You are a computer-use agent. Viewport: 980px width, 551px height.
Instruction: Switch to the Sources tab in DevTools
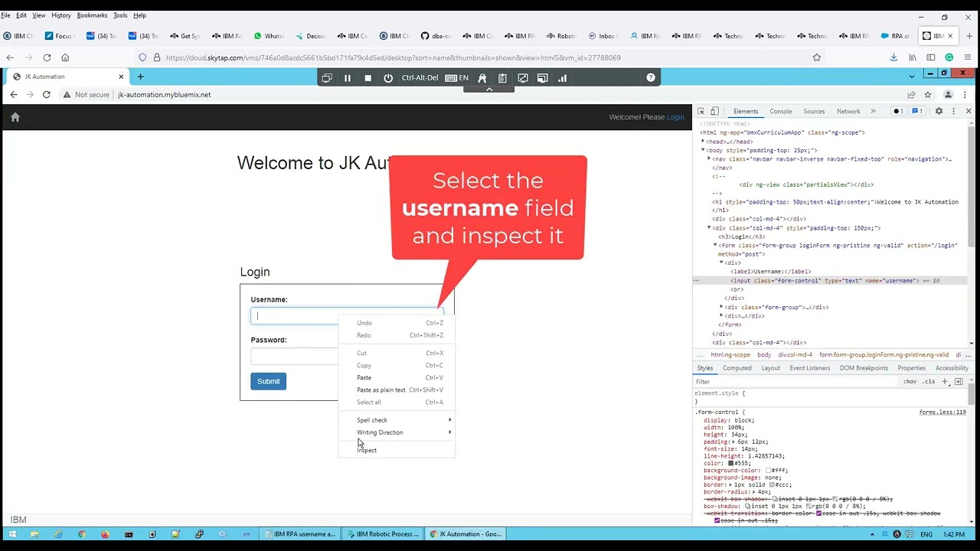coord(814,112)
